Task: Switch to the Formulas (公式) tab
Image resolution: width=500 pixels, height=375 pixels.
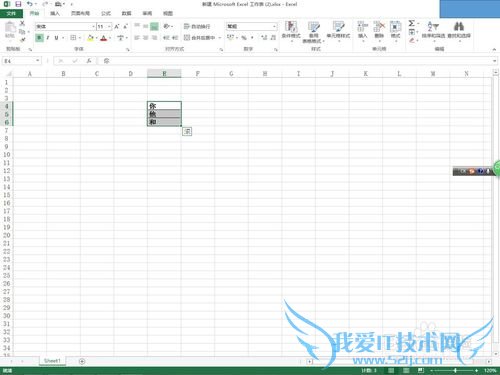Action: [x=106, y=13]
